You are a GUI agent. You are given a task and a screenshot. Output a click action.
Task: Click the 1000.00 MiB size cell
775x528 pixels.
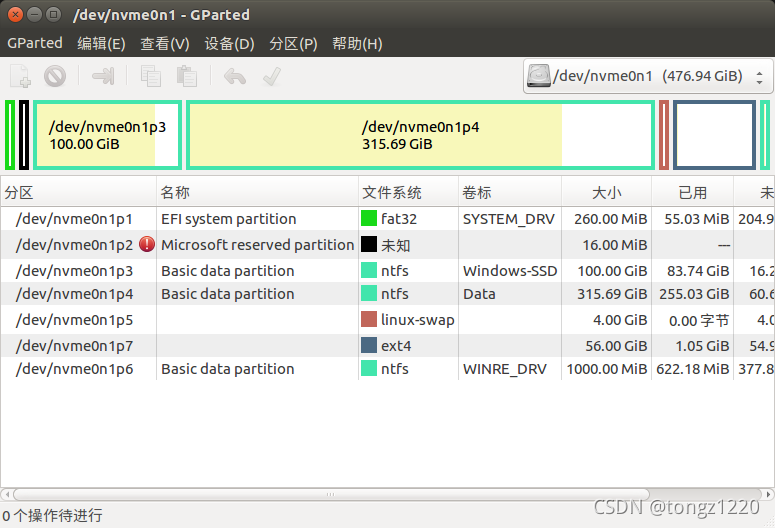606,369
